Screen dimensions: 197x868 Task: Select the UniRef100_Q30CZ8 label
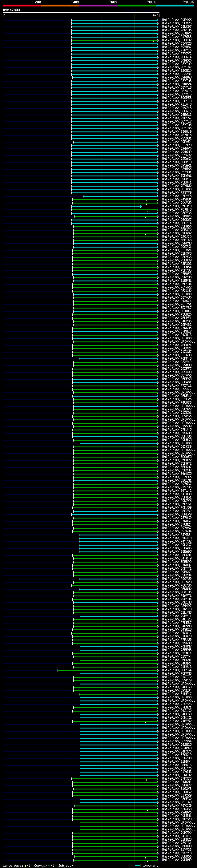(x=177, y=43)
